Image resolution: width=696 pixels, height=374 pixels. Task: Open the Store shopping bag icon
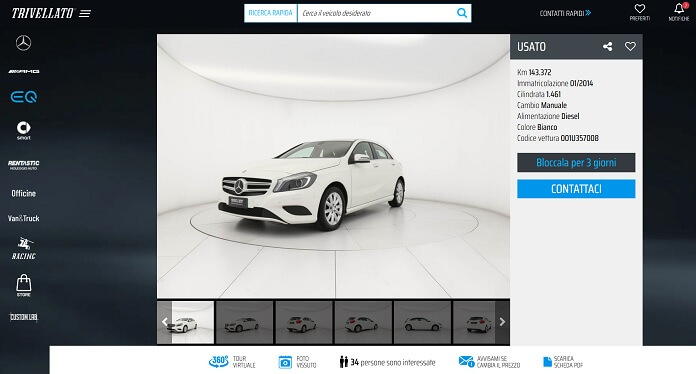tap(24, 285)
